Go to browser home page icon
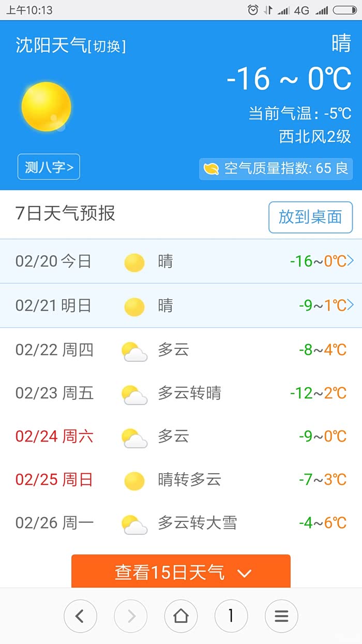 tap(180, 616)
